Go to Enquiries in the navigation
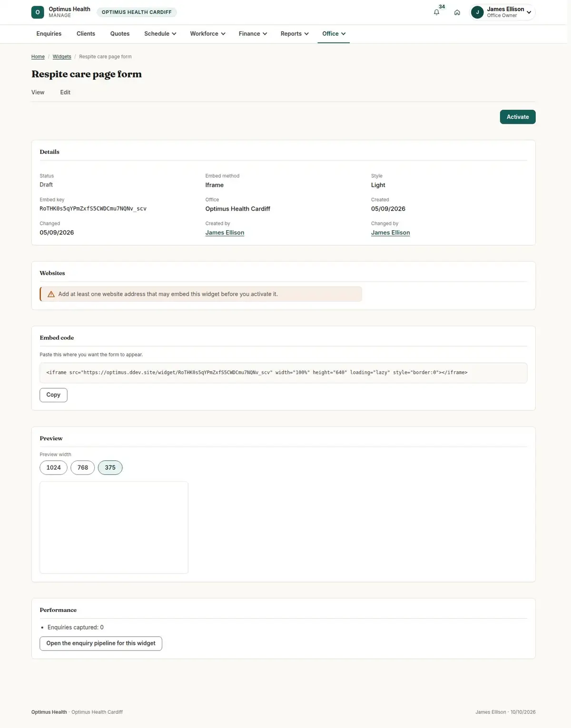 pos(49,34)
